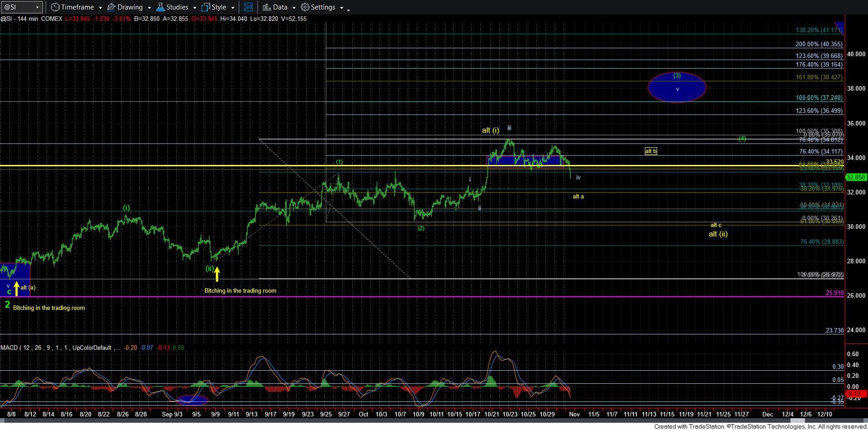Select the boxed 'alt b' text label
This screenshot has height=430, width=868.
coord(650,151)
